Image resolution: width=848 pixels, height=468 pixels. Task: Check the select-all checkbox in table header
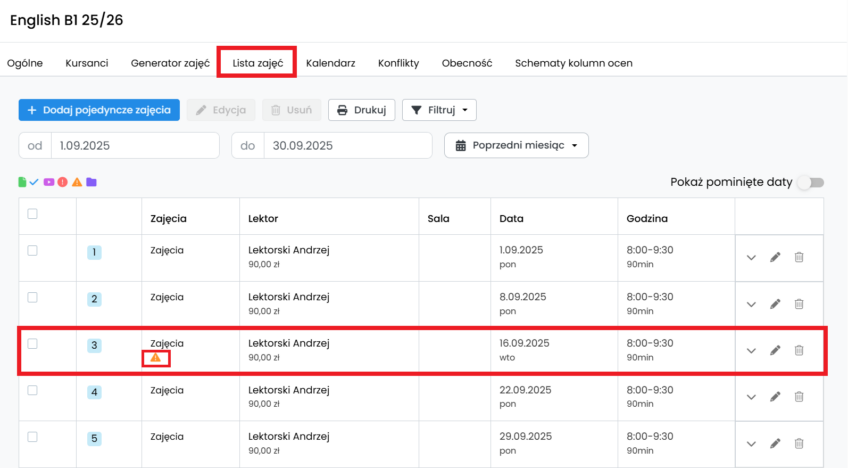(x=33, y=213)
